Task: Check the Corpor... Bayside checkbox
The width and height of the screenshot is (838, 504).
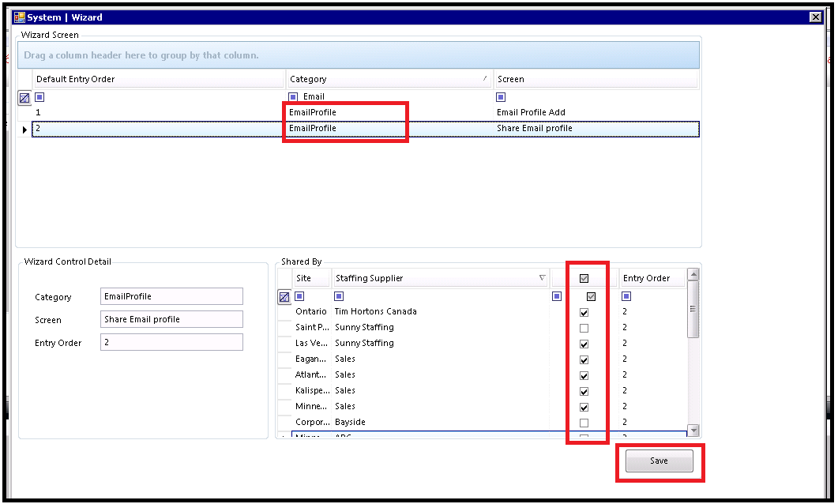Action: pos(584,423)
